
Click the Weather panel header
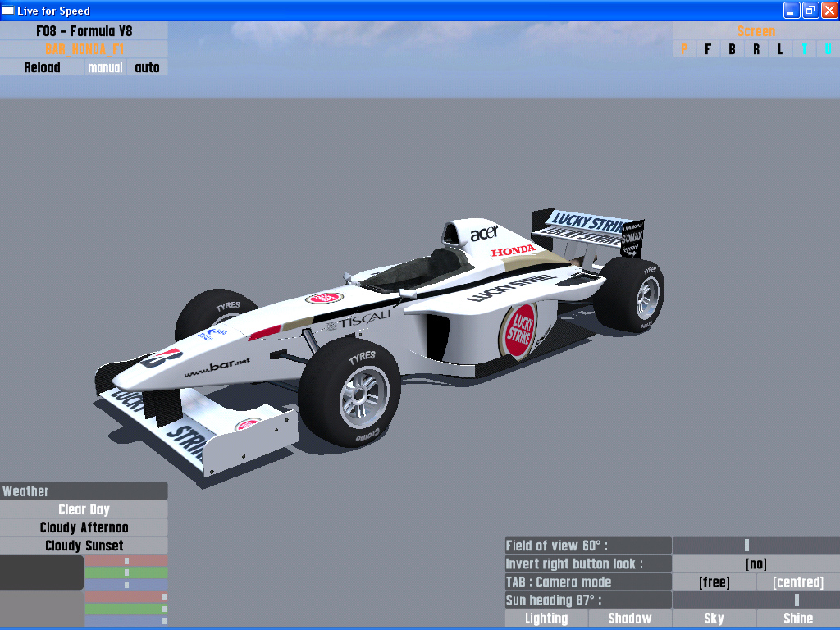pyautogui.click(x=84, y=491)
